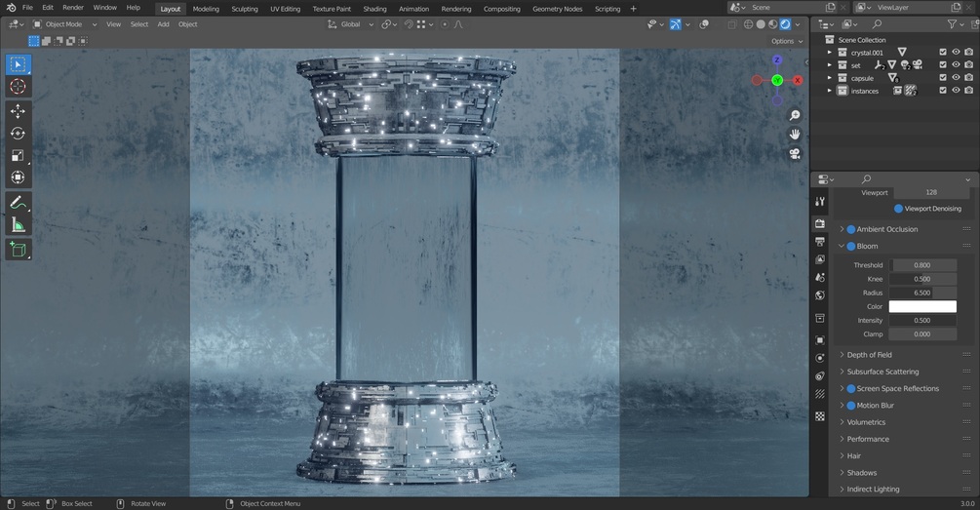Hide the crystal.001 collection in viewport

pyautogui.click(x=956, y=53)
